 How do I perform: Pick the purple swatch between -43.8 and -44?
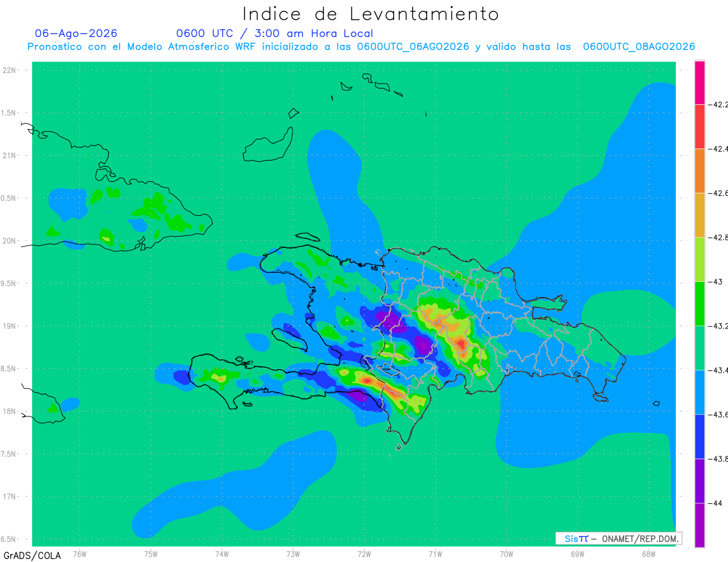coord(699,481)
